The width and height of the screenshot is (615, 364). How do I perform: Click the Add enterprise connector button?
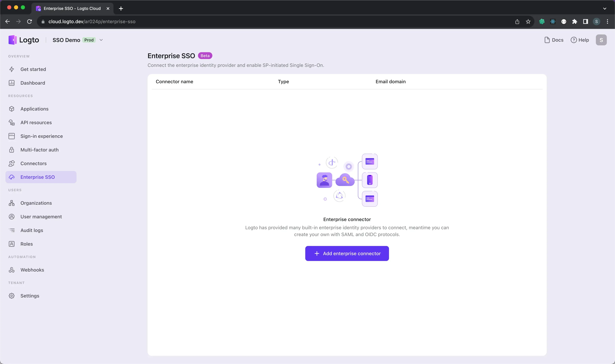click(347, 253)
